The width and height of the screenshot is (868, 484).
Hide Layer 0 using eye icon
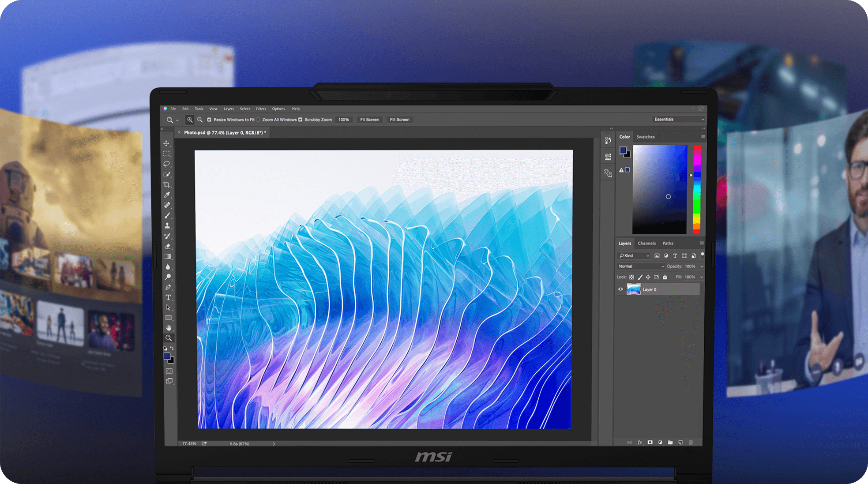click(620, 289)
